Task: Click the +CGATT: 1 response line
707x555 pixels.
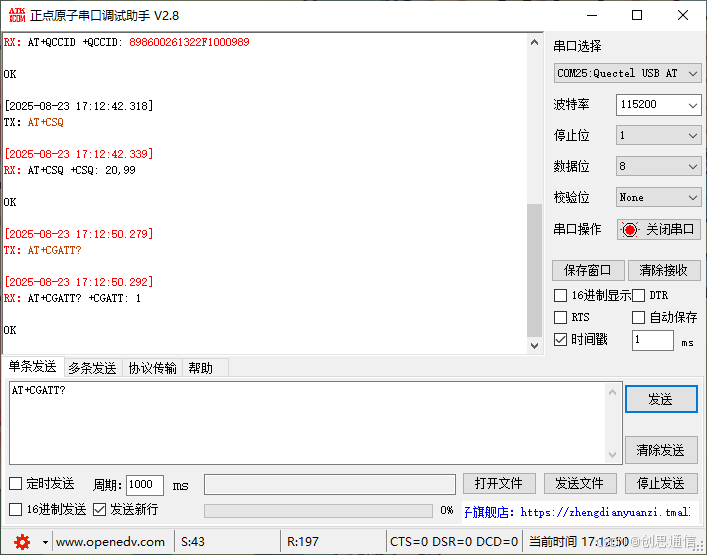Action: [115, 298]
